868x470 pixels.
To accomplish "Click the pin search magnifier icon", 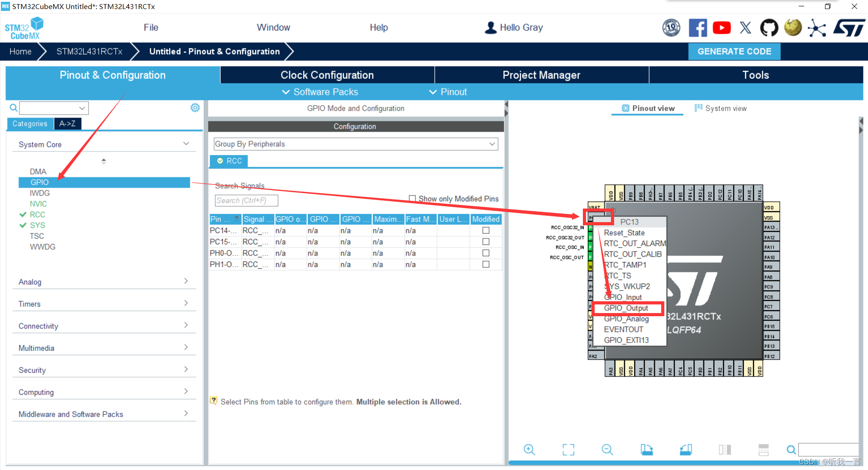I will tap(791, 450).
